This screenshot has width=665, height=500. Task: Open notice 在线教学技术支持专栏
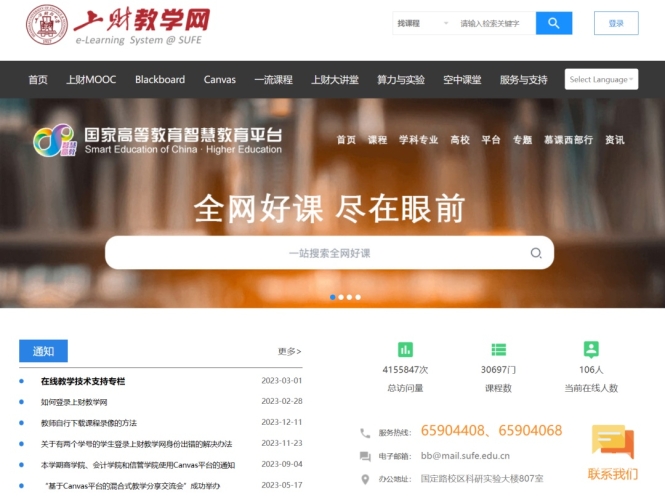pos(83,381)
